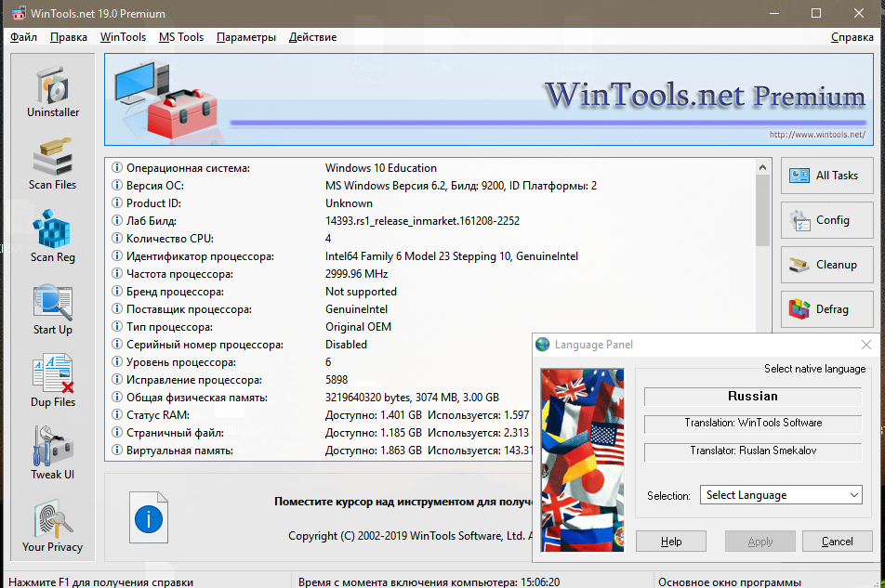Click the scroll-up arrow of info list

pyautogui.click(x=762, y=167)
